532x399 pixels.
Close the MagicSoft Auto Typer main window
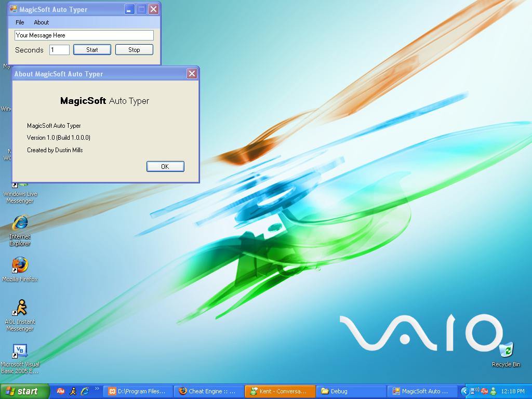pos(154,9)
